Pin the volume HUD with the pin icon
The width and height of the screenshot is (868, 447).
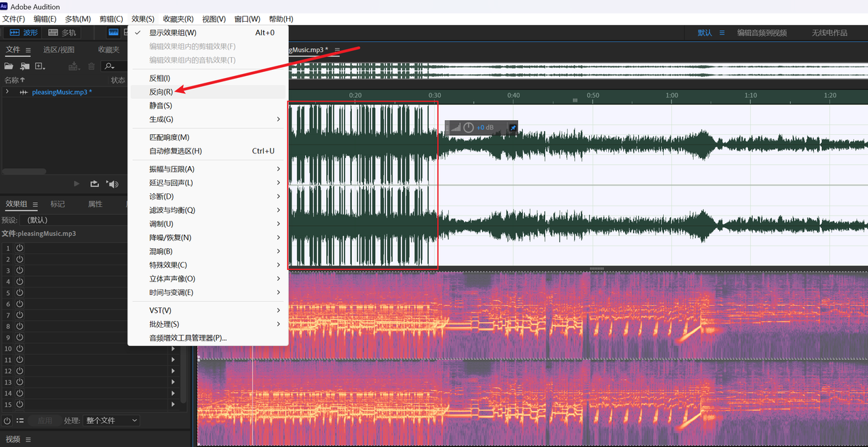[513, 128]
